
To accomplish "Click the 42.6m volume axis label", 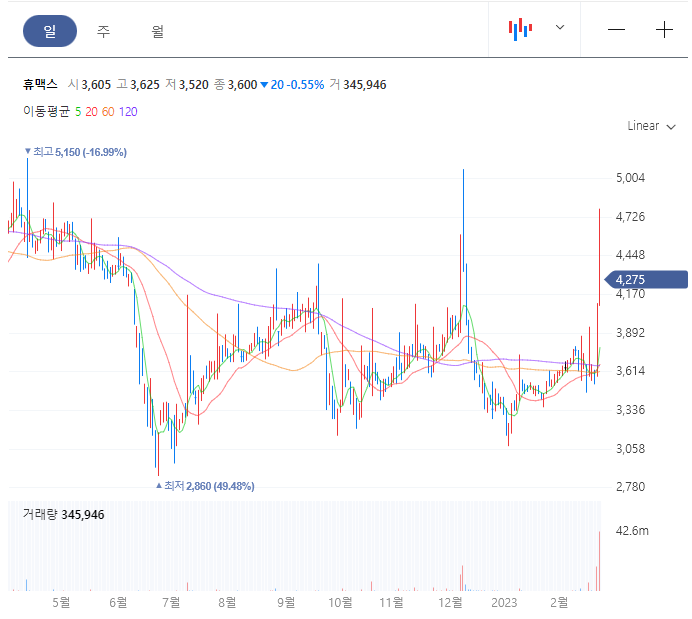I will click(632, 531).
